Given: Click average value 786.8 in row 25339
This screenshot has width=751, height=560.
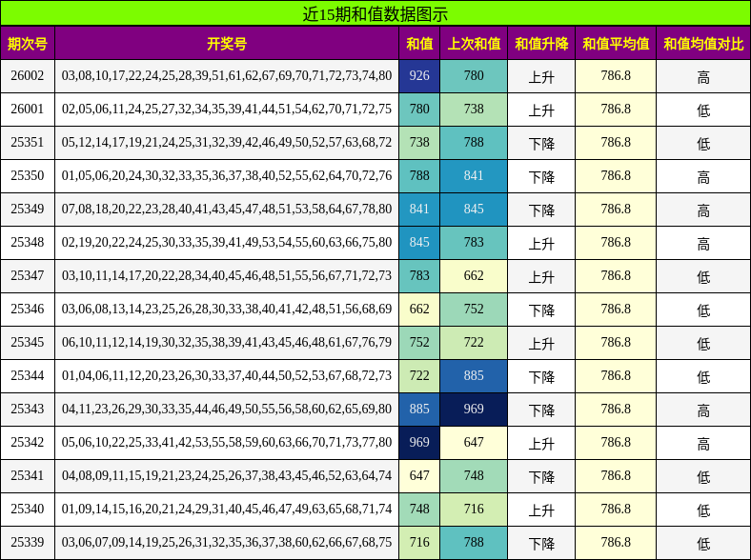Looking at the screenshot, I should (616, 542).
